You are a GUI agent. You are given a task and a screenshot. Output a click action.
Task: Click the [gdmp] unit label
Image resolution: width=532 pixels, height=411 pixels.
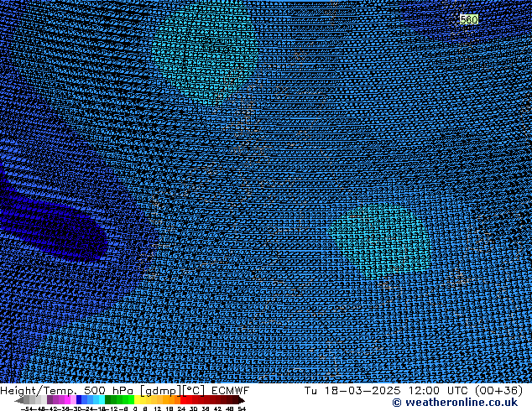(x=161, y=391)
